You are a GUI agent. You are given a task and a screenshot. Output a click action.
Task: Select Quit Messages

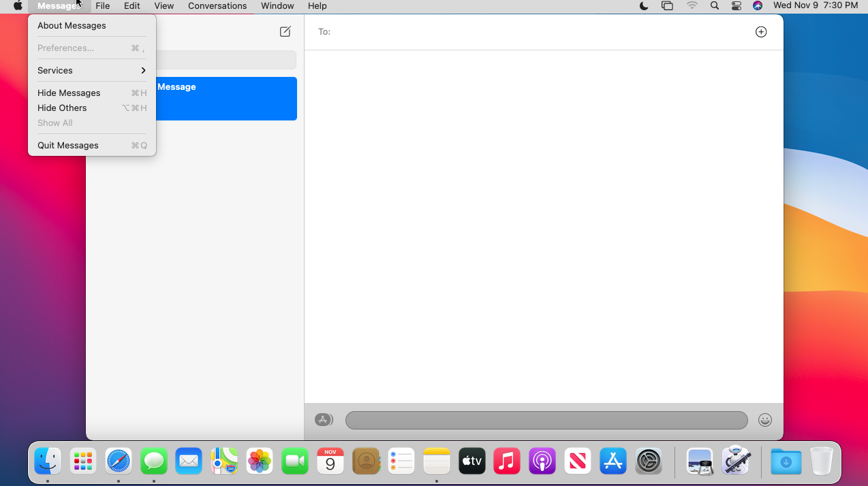pyautogui.click(x=92, y=145)
